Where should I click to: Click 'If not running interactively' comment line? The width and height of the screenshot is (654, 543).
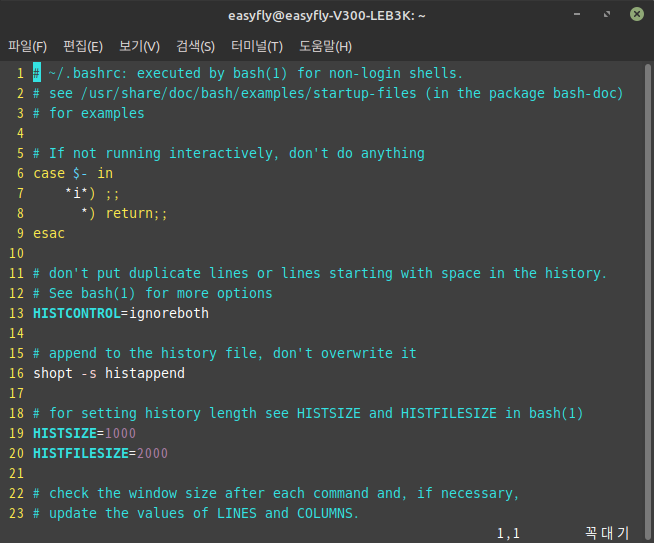229,153
